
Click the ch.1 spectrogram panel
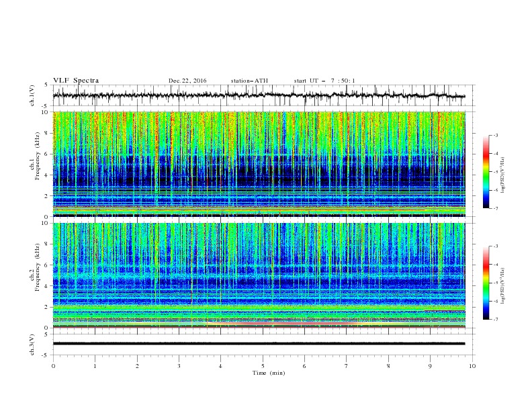[x=259, y=164]
